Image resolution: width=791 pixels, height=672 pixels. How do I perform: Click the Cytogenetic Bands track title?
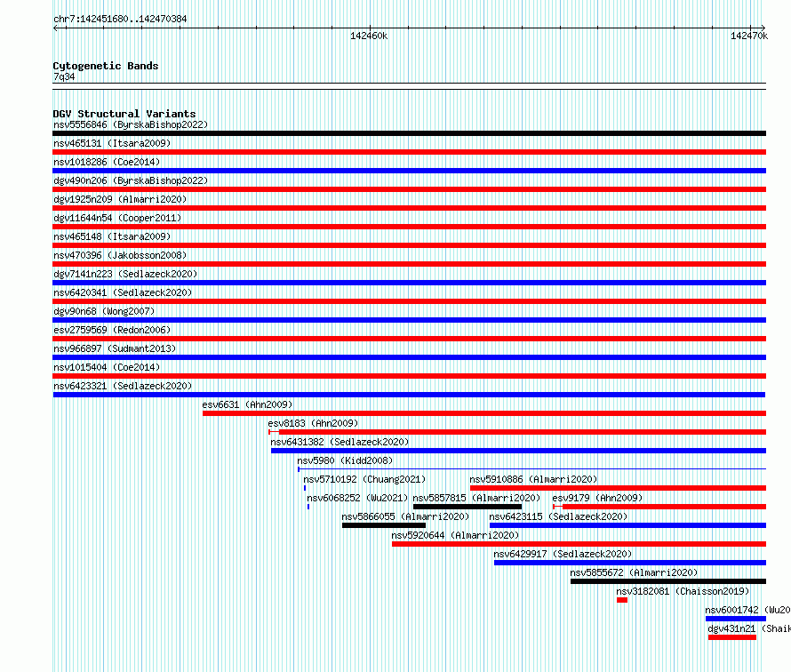click(x=106, y=66)
